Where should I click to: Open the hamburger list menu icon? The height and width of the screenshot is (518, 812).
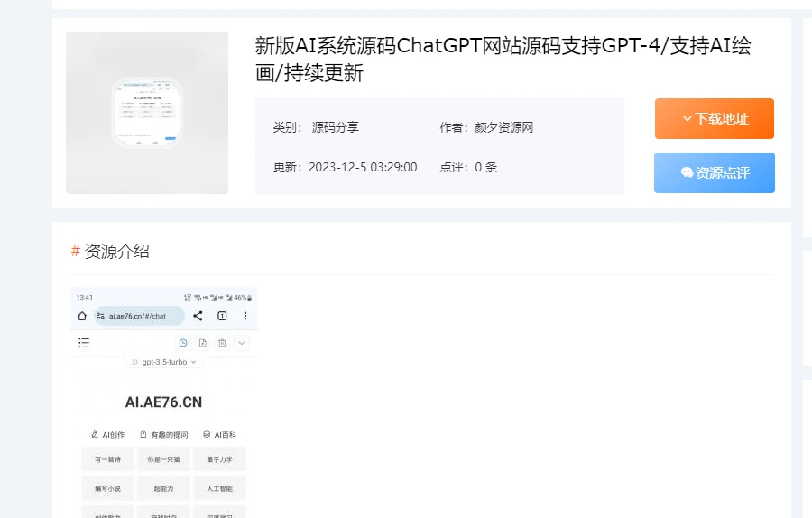[84, 343]
